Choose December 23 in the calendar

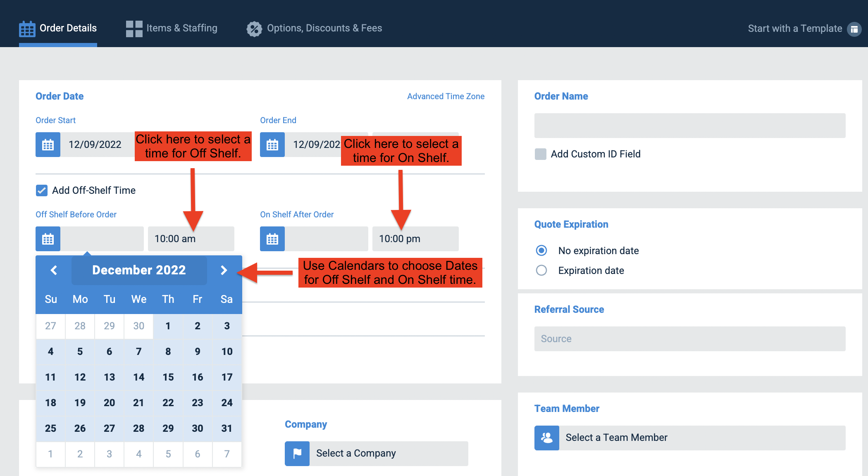click(198, 403)
